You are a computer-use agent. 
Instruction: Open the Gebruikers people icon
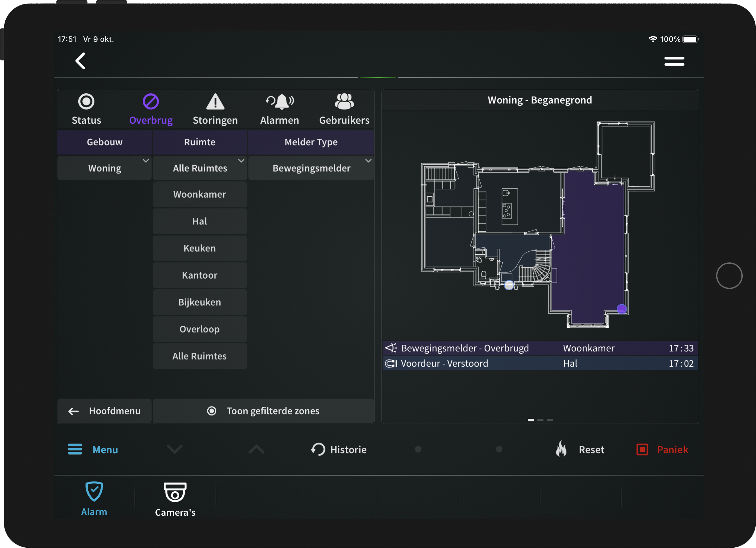tap(344, 102)
